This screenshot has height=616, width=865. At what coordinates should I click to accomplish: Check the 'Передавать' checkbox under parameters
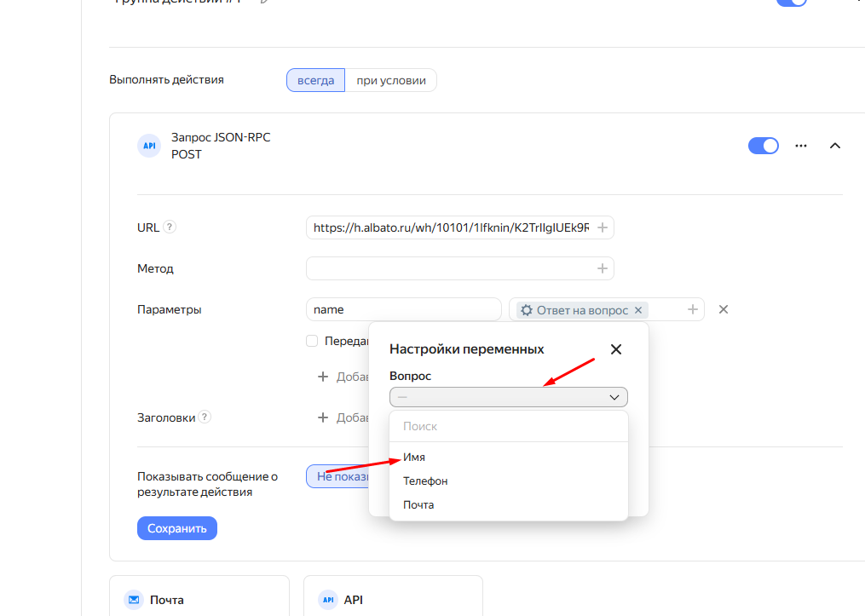click(x=312, y=341)
